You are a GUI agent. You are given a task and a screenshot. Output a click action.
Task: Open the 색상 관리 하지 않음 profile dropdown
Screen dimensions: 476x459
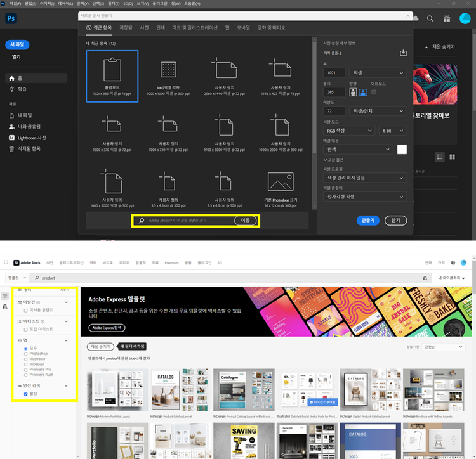coord(365,178)
